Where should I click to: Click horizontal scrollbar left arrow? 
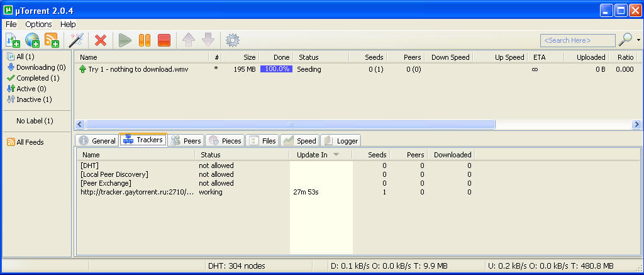point(80,124)
